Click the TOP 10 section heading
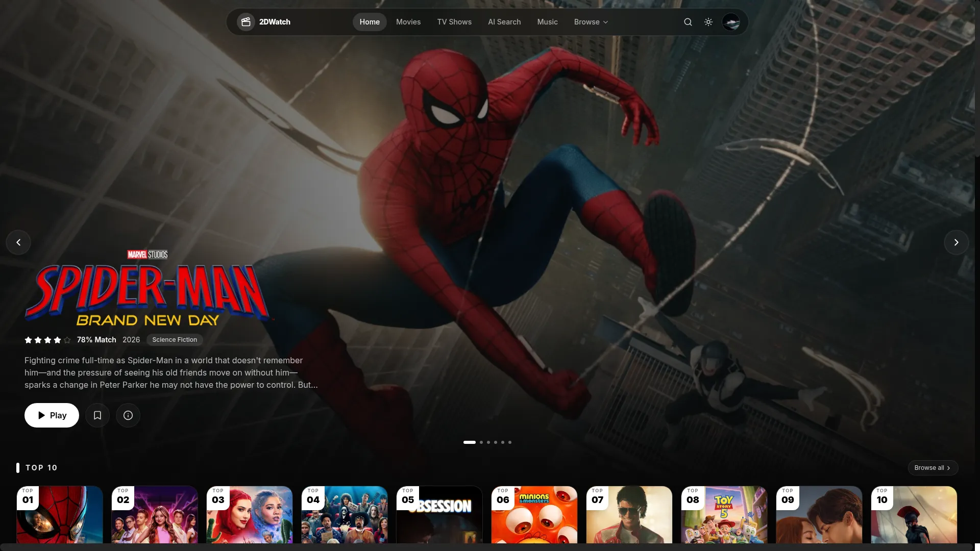This screenshot has width=980, height=551. click(x=41, y=468)
